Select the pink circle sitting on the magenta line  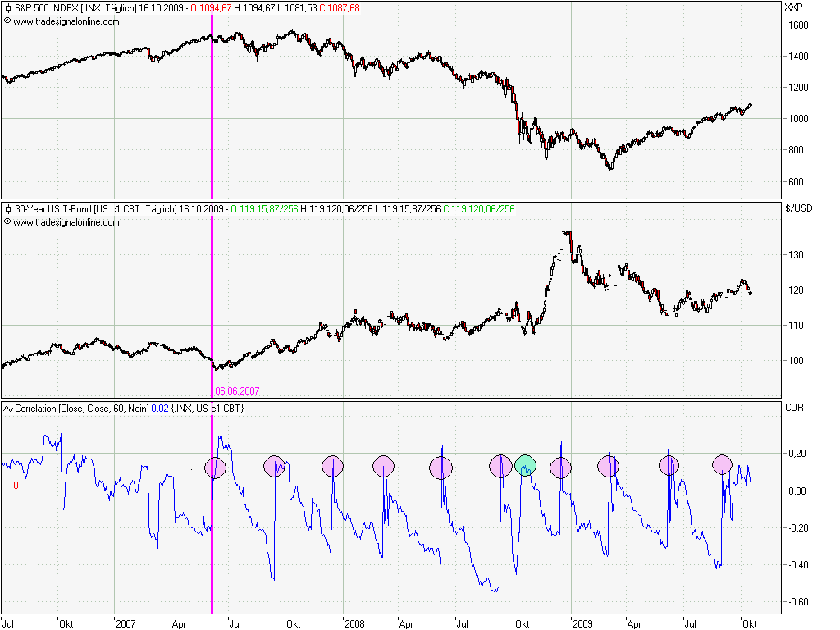(x=216, y=467)
